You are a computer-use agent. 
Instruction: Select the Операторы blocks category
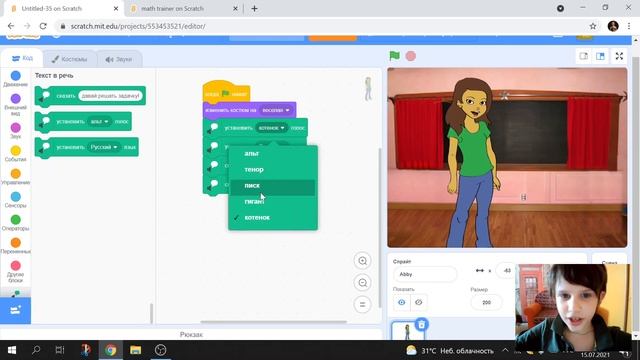coord(16,223)
